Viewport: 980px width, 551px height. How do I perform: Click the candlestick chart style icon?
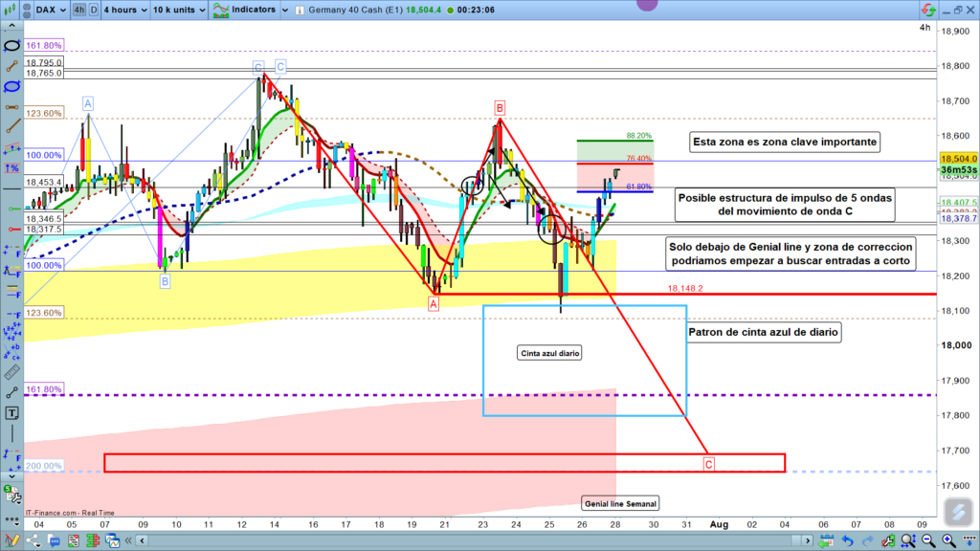click(12, 11)
